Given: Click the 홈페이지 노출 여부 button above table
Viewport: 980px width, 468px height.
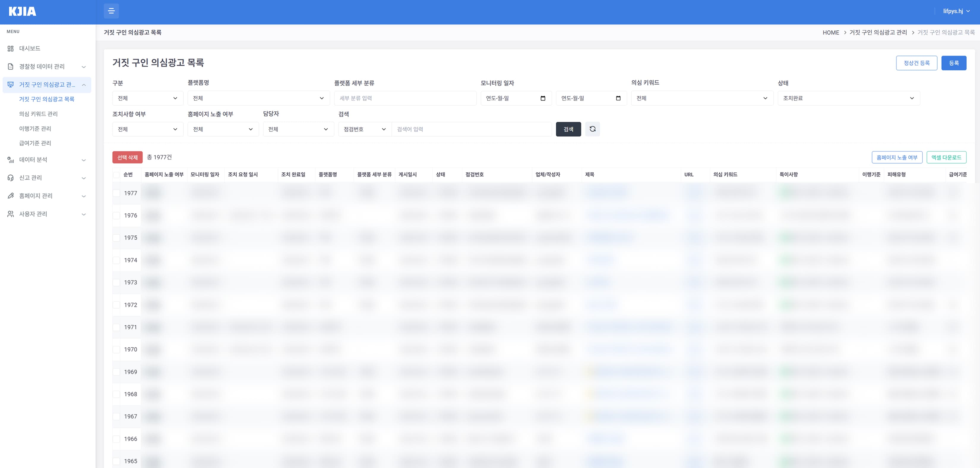Looking at the screenshot, I should 897,157.
